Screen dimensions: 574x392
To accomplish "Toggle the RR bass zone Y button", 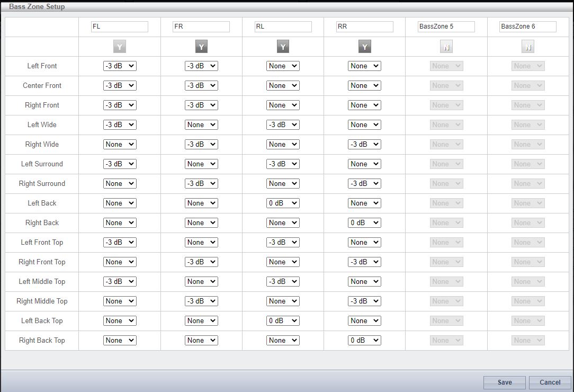I will (364, 47).
